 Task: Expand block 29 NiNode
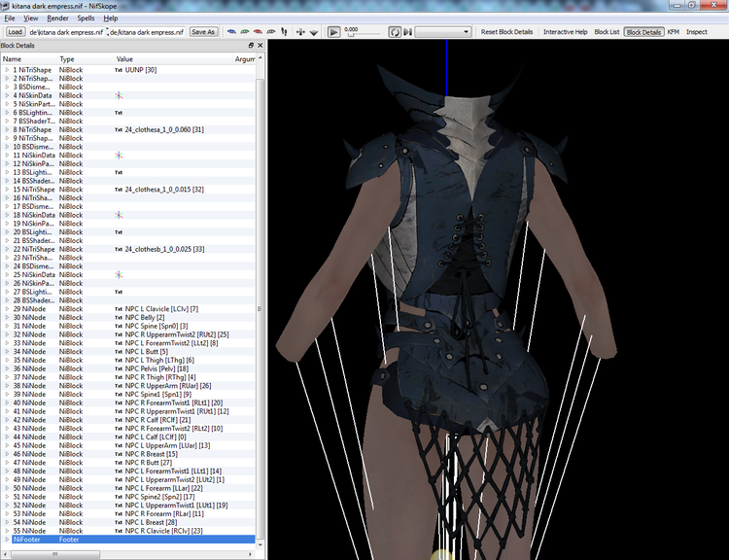[x=7, y=309]
